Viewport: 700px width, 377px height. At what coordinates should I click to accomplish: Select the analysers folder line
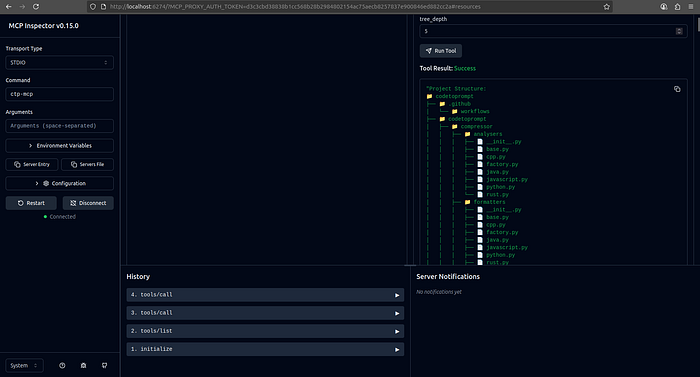[483, 134]
